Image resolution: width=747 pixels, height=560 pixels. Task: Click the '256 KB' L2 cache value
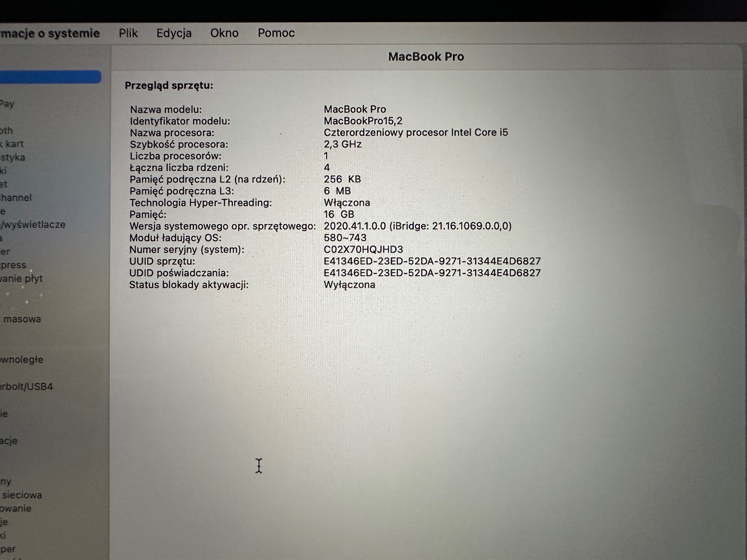[x=342, y=179]
